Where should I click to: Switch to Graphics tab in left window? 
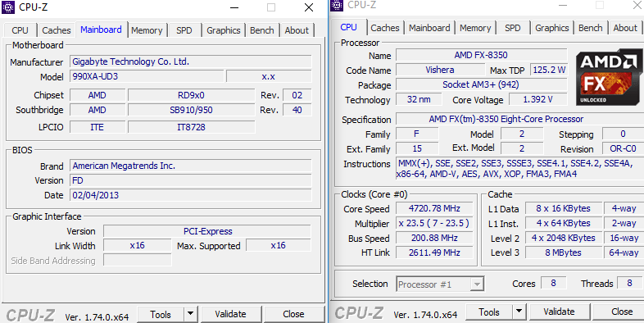click(224, 30)
